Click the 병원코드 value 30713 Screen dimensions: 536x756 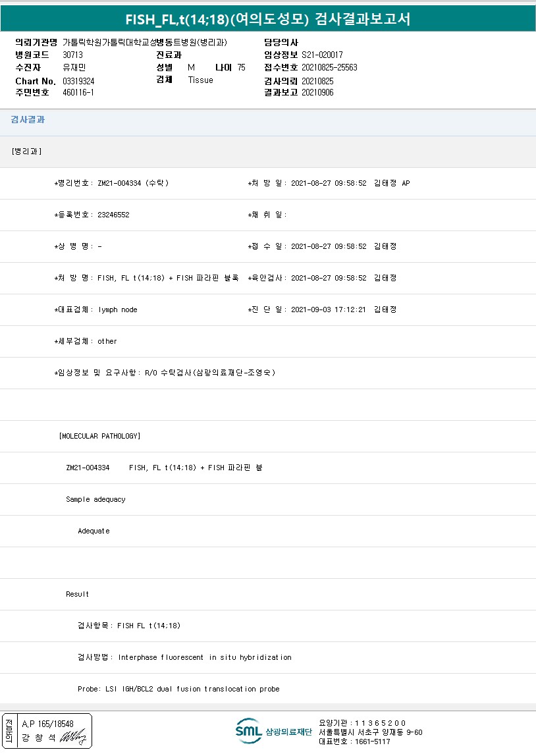(x=72, y=55)
